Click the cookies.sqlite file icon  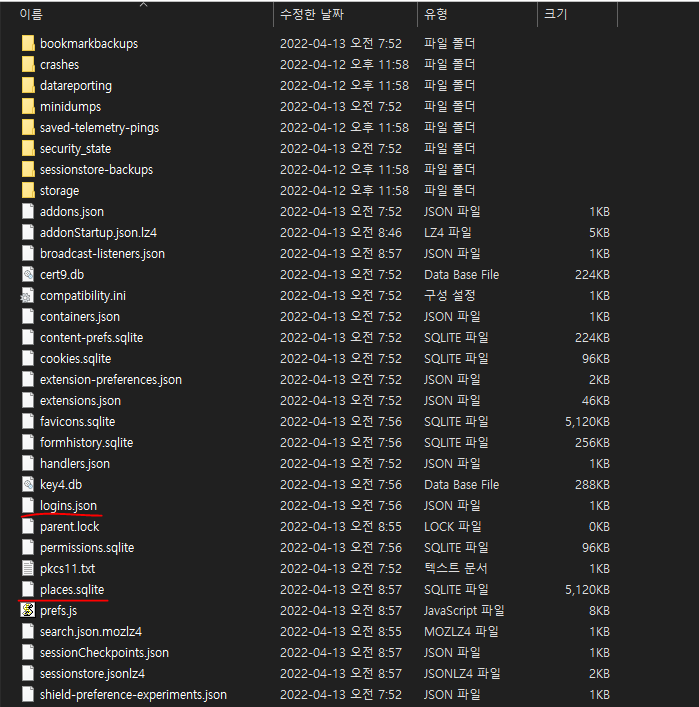click(x=28, y=358)
